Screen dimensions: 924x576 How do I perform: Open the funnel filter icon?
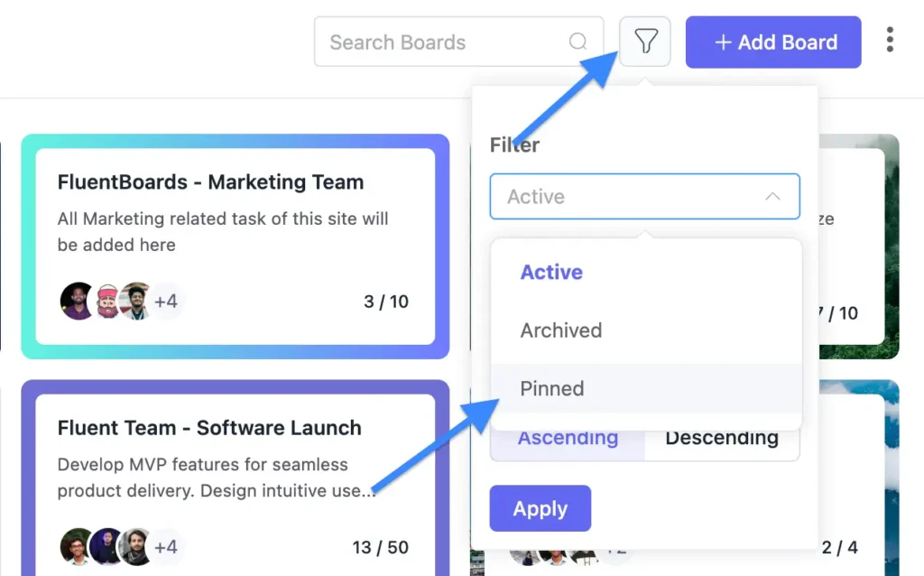click(644, 42)
